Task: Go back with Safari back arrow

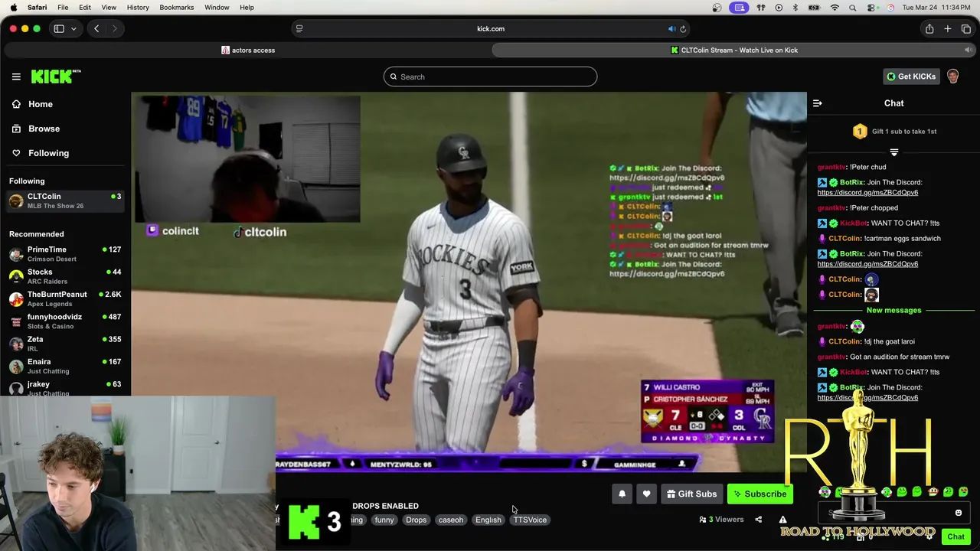Action: [x=96, y=28]
